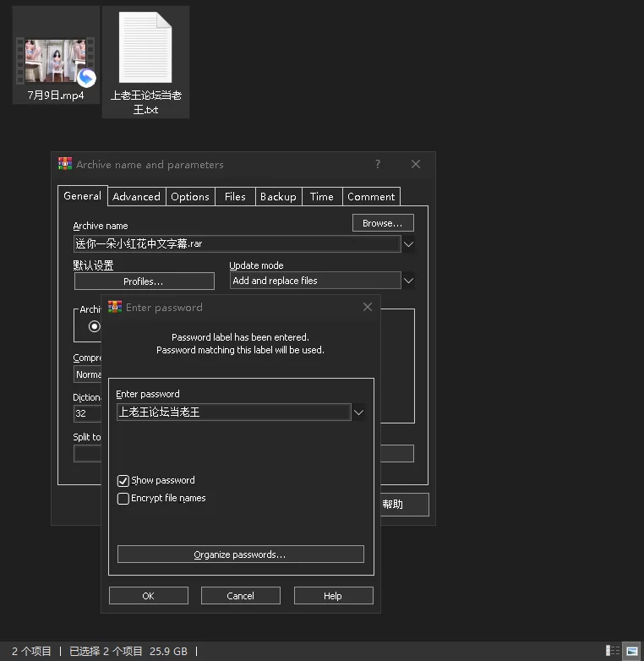Expand the Enter password history dropdown
This screenshot has height=661, width=644.
click(358, 412)
